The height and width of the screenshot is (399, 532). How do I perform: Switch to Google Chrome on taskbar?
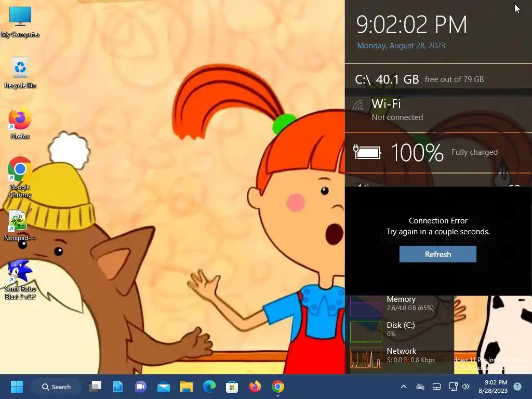point(277,387)
